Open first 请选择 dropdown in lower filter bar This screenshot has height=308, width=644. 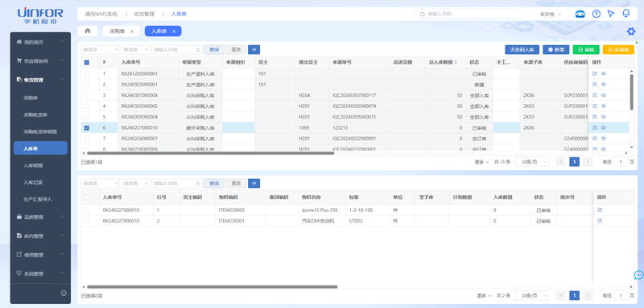(x=100, y=183)
